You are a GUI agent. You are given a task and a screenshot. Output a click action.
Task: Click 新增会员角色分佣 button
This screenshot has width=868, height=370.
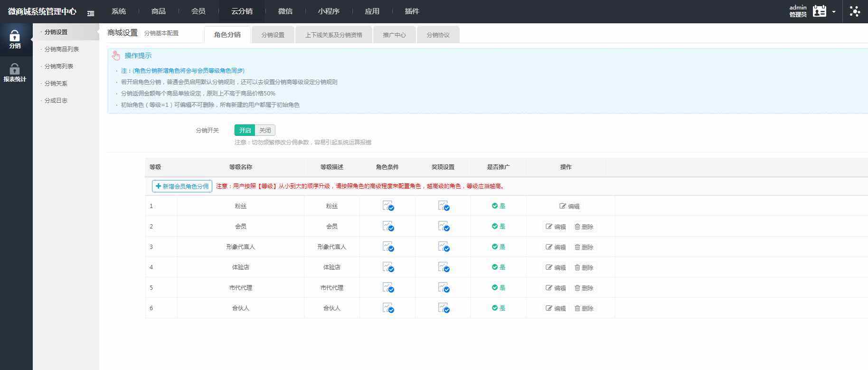182,186
